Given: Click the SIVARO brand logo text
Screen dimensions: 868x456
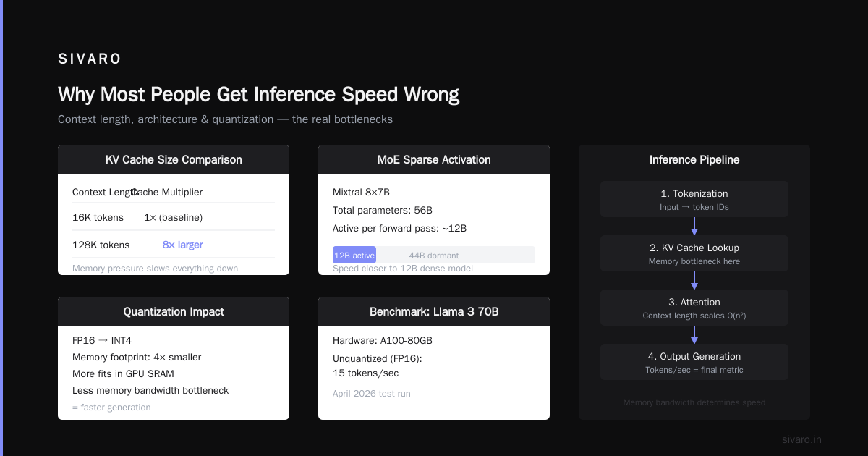Looking at the screenshot, I should (90, 59).
